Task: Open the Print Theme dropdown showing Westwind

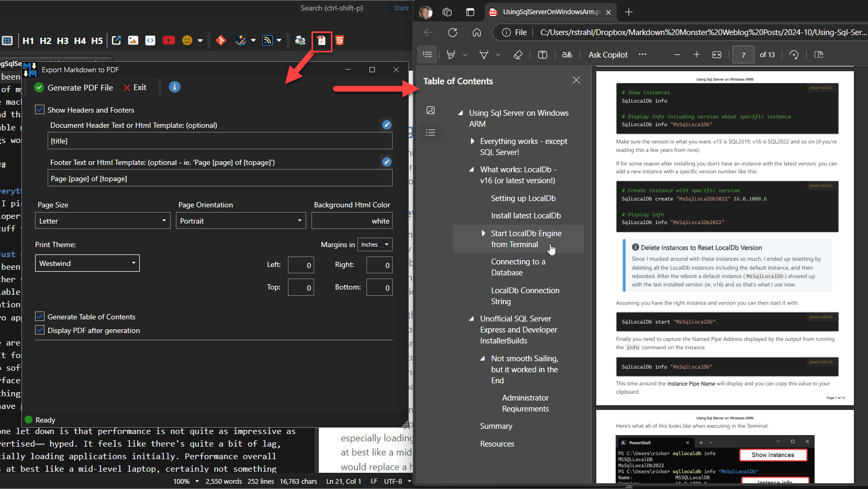Action: 87,263
